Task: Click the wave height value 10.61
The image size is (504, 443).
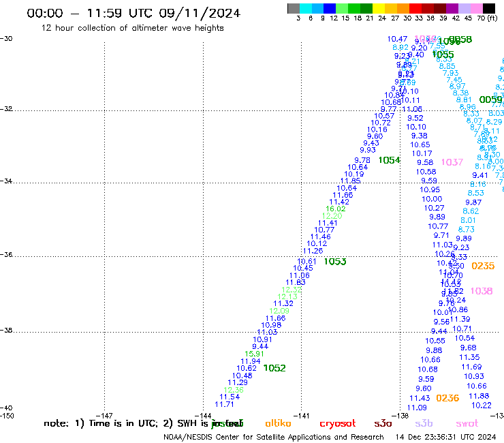Action: pos(306,262)
